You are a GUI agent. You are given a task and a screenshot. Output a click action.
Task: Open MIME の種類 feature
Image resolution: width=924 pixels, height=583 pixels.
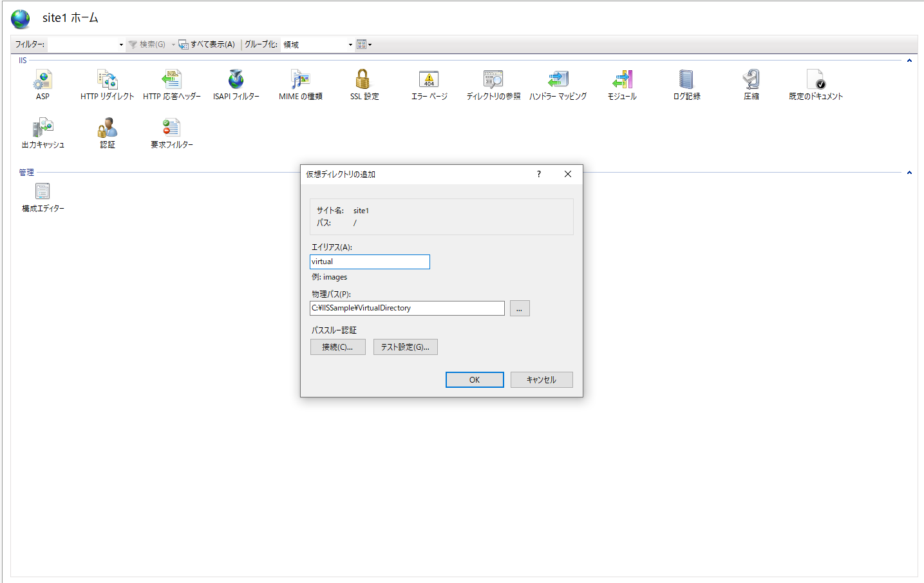click(x=300, y=85)
